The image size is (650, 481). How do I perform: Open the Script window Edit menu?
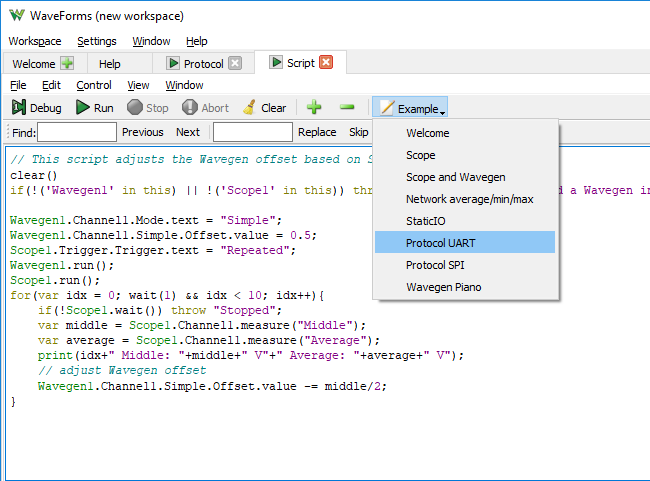[x=51, y=85]
